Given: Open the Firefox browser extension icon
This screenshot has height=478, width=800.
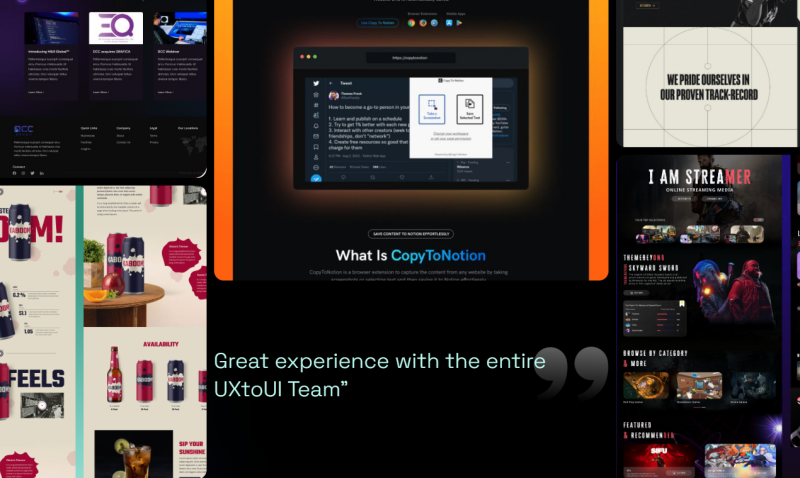Looking at the screenshot, I should 423,23.
